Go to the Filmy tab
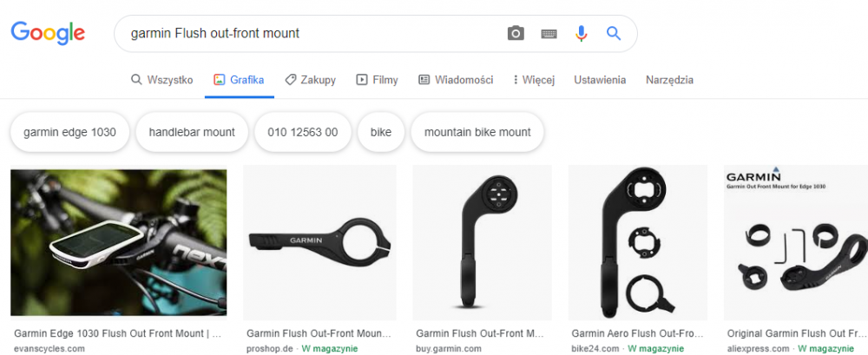The image size is (868, 355). [377, 80]
